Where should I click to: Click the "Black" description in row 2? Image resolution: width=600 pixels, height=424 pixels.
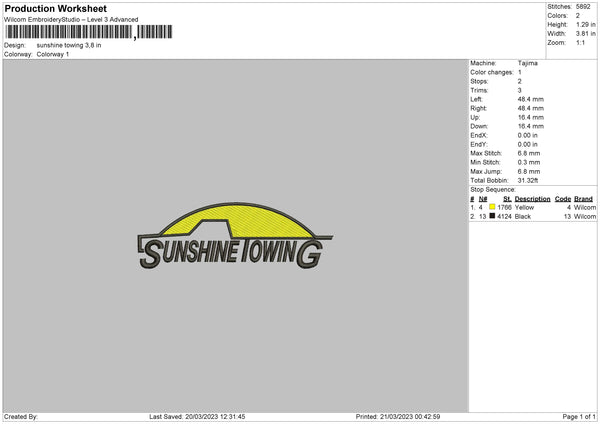pos(523,217)
